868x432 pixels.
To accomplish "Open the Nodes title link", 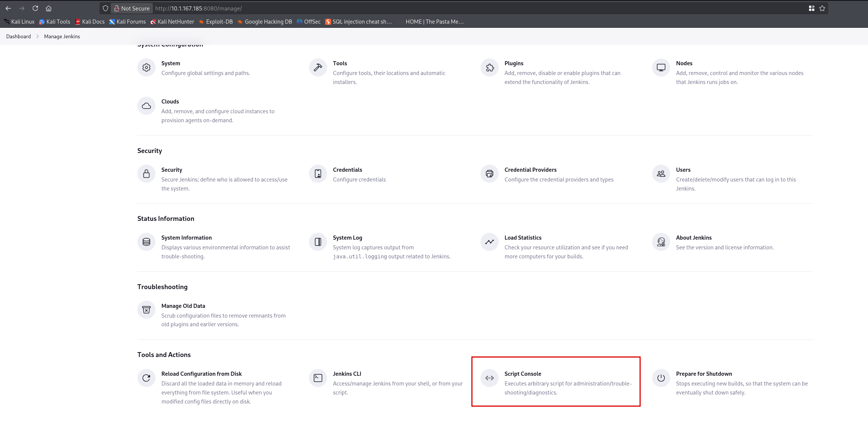I will coord(684,63).
